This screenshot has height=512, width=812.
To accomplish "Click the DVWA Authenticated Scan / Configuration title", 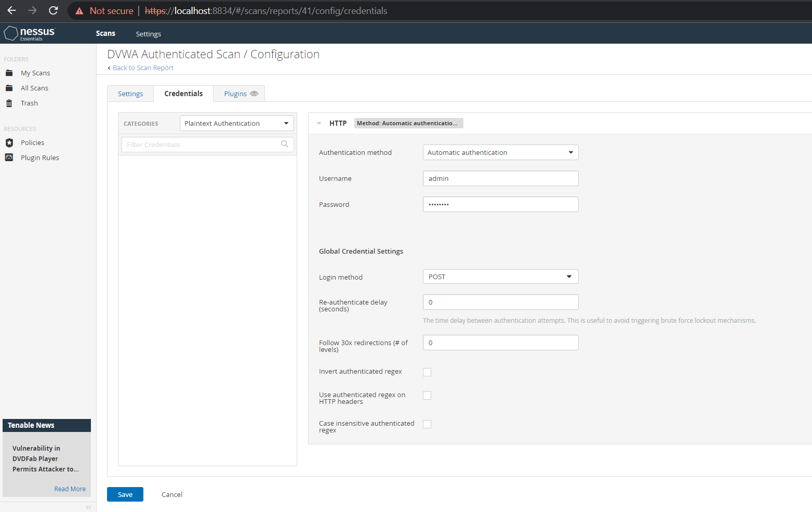I will coord(213,54).
